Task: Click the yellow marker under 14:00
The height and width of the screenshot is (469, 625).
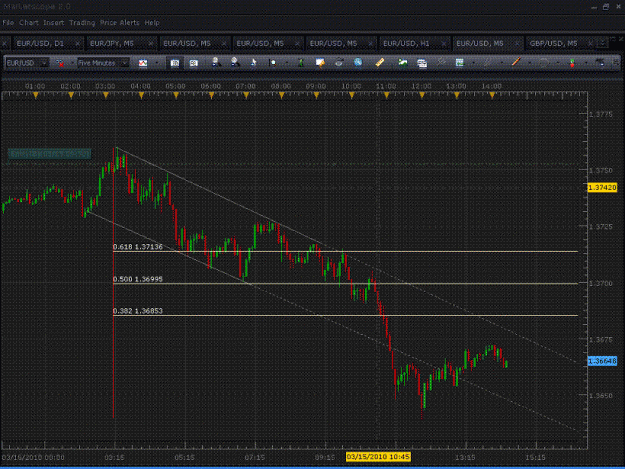Action: click(x=492, y=95)
